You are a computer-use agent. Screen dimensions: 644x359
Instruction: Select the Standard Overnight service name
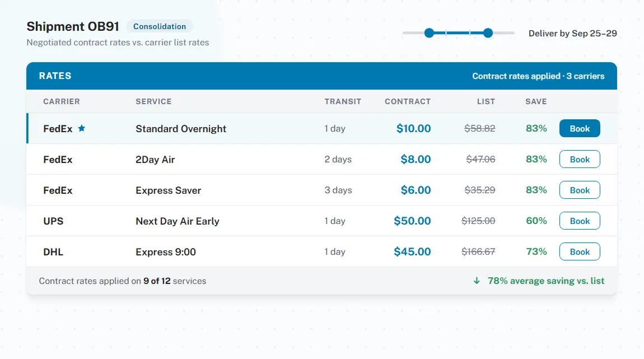click(181, 129)
